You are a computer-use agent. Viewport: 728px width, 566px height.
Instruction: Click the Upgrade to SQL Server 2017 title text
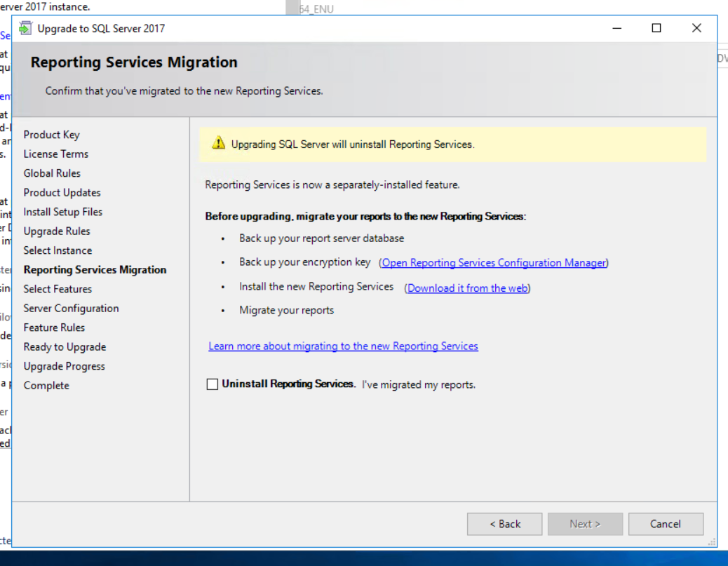(x=101, y=29)
